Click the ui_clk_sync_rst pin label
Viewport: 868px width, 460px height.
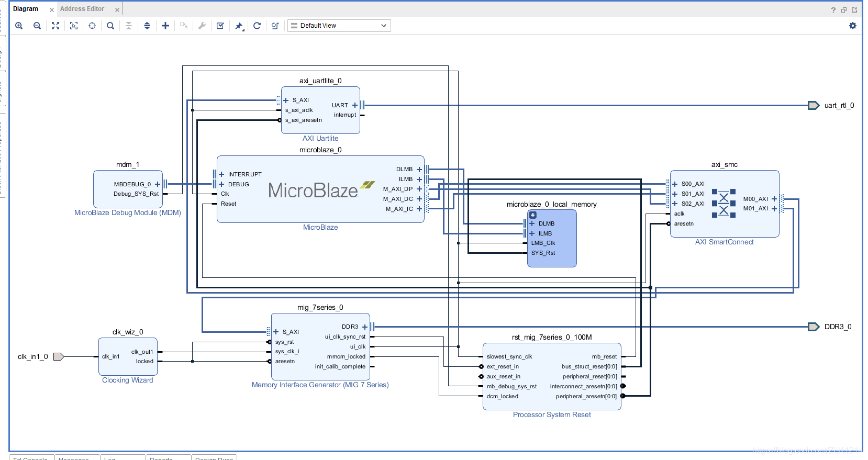(345, 337)
